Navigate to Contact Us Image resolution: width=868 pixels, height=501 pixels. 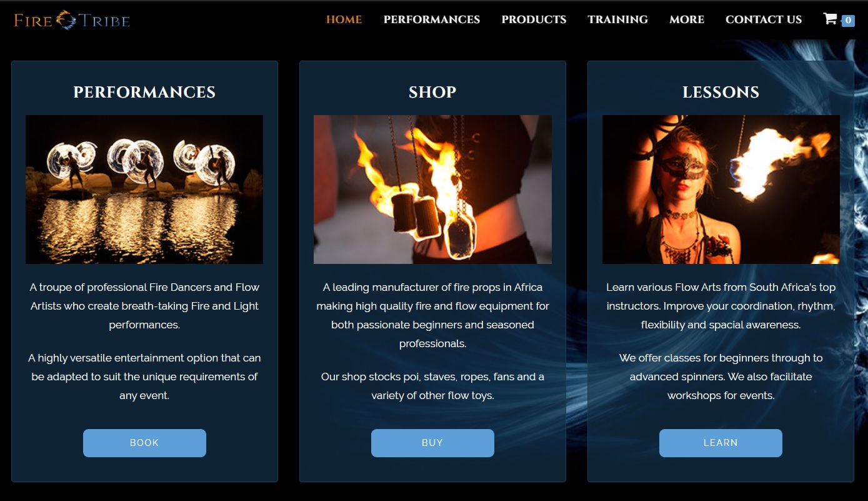[x=764, y=19]
